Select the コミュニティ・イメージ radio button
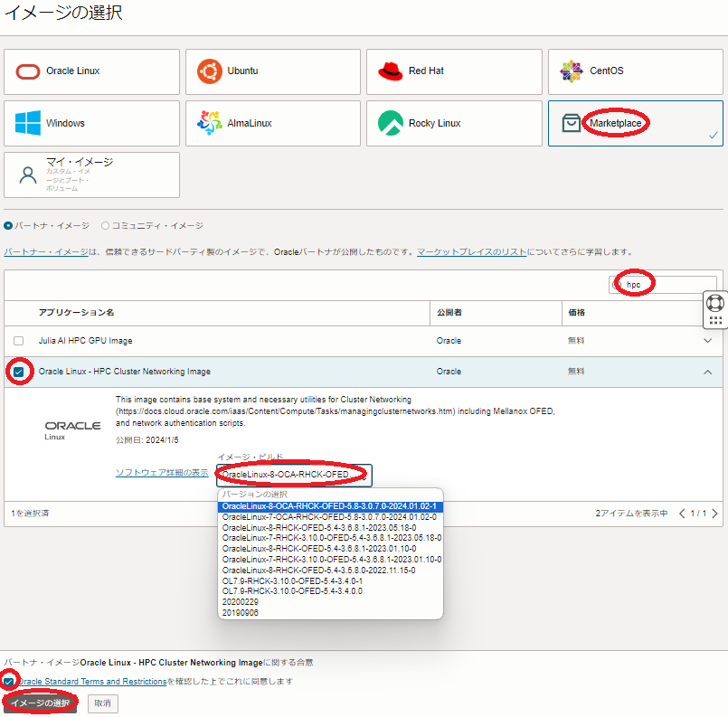The width and height of the screenshot is (728, 717). point(106,226)
